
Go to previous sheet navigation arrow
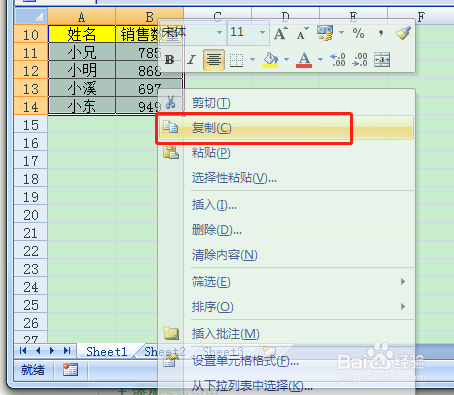pyautogui.click(x=38, y=351)
